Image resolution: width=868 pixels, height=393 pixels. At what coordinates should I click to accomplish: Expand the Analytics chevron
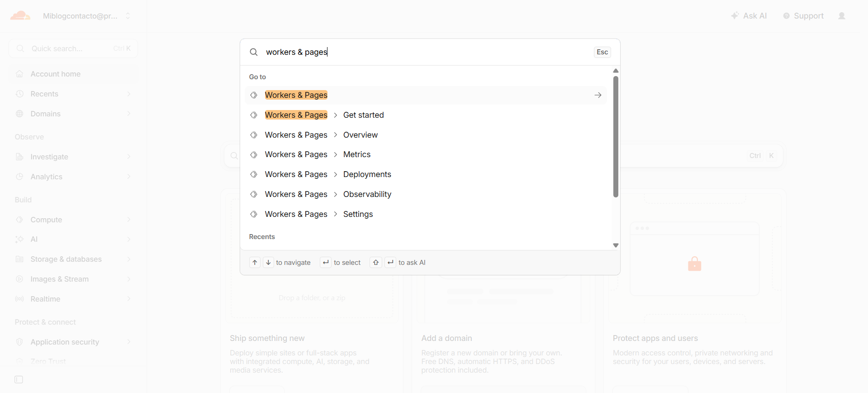[x=129, y=177]
